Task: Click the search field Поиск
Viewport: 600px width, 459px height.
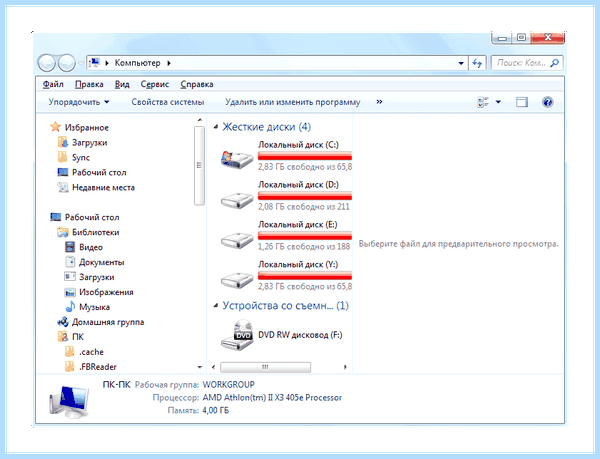Action: pos(527,63)
